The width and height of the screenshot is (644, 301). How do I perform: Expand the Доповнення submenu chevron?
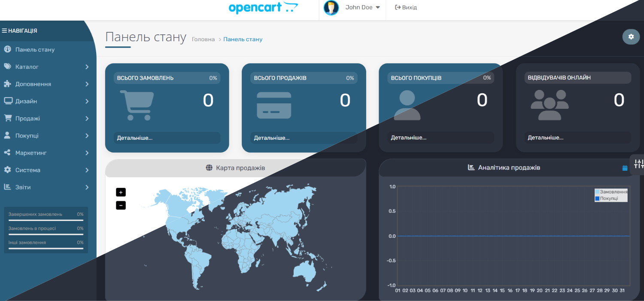87,84
